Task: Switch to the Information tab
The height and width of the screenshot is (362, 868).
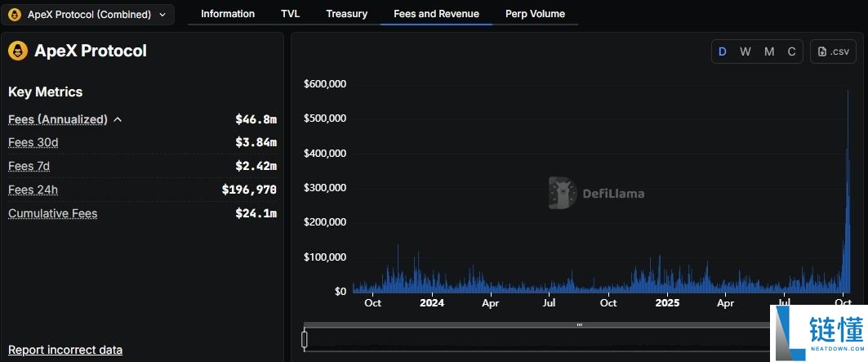Action: coord(228,14)
